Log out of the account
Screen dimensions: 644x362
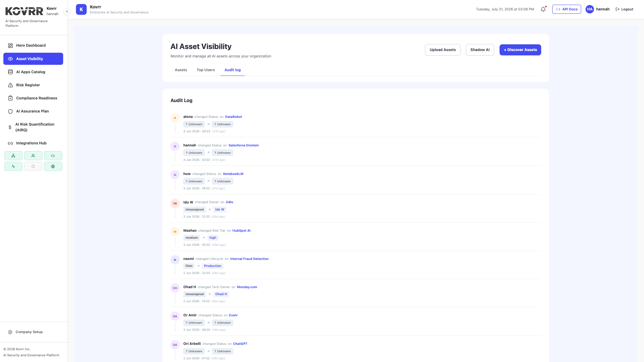[x=624, y=9]
